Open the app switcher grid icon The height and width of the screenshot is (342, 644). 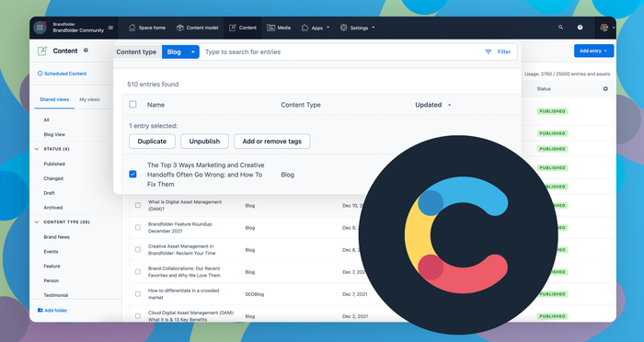click(40, 28)
